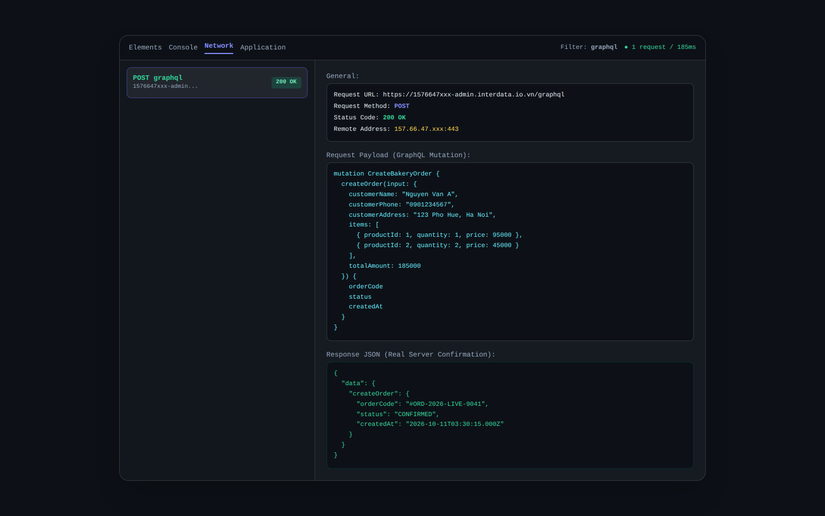Click the '1 request / 185ms' summary
The image size is (825, 516).
[x=663, y=47]
